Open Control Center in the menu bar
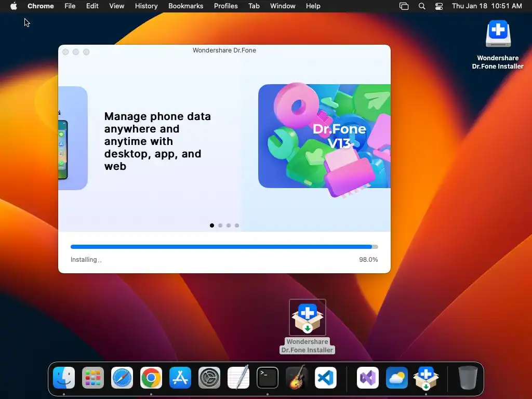This screenshot has height=399, width=532. [x=438, y=6]
